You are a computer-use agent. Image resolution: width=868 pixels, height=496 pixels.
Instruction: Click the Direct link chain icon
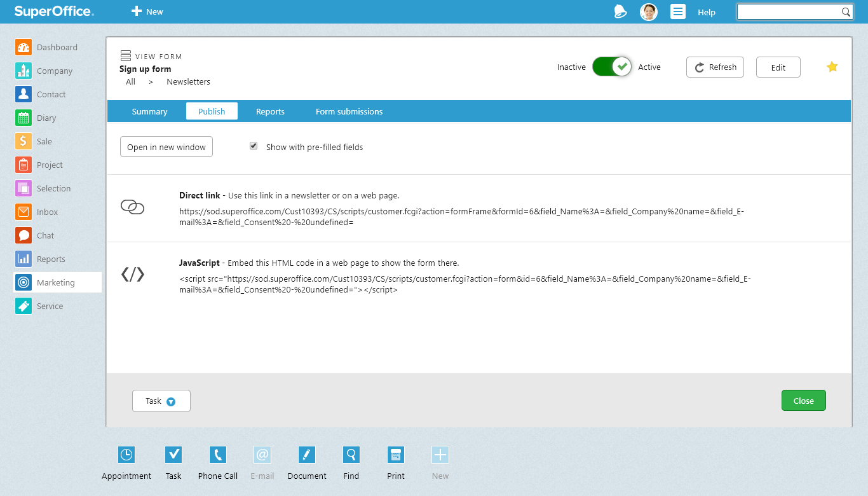tap(132, 207)
